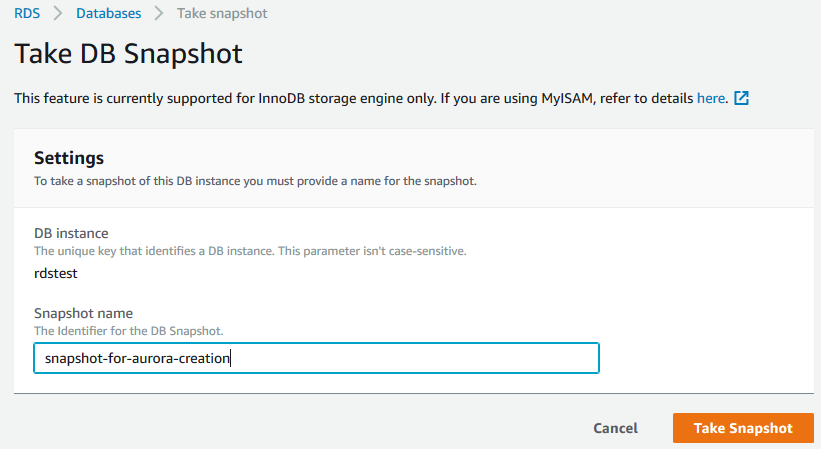Click the 'Snapshot name' field label
Screen dimensions: 821x449
(x=83, y=313)
